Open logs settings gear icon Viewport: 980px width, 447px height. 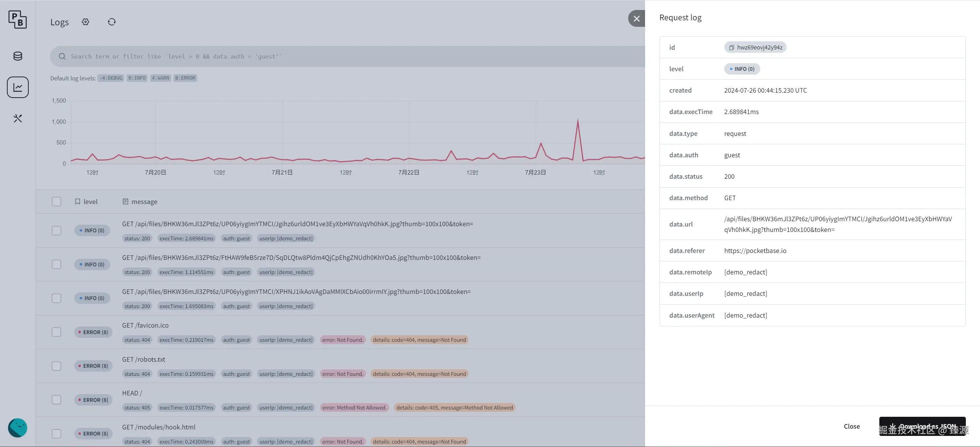[85, 22]
